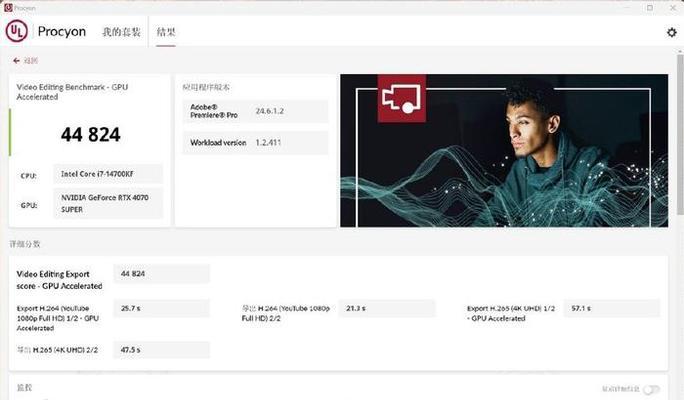Click the overall score 44 824

(x=91, y=134)
